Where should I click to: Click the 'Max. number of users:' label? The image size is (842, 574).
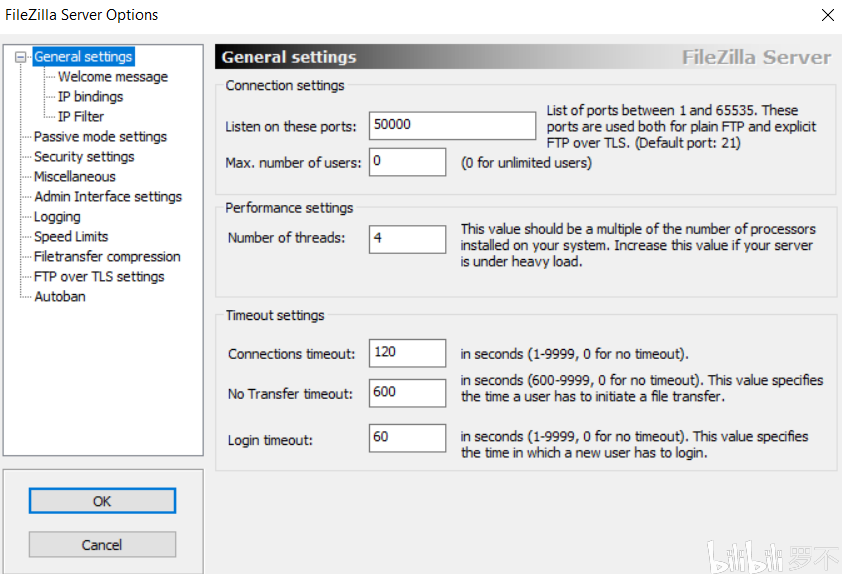[x=293, y=163]
